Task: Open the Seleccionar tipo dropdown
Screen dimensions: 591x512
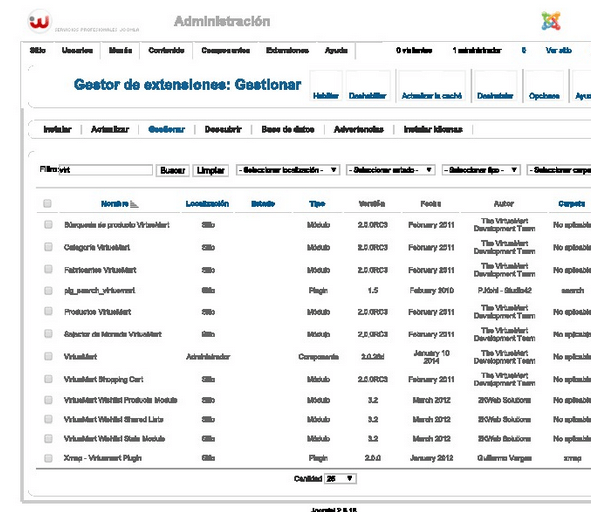Action: [x=481, y=170]
